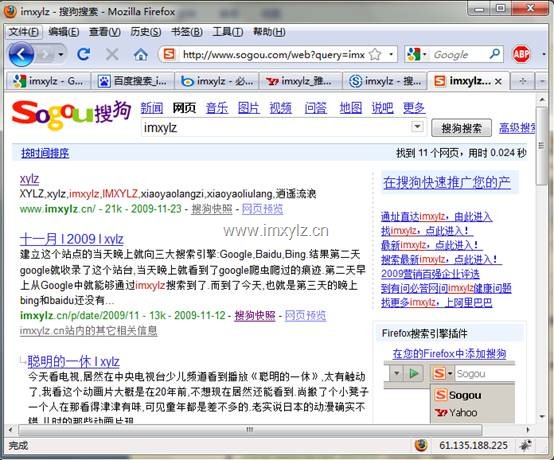Switch to the imxylz - G... Google tab

click(48, 81)
